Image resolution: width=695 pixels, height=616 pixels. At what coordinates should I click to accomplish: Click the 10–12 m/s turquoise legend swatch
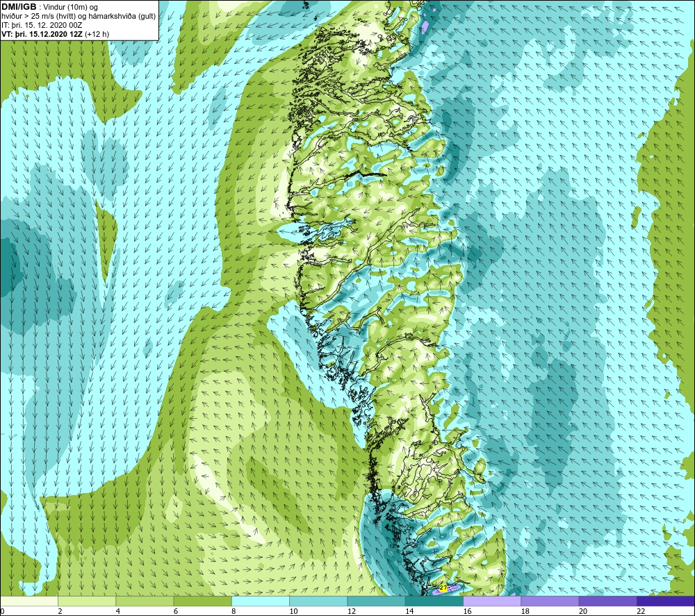(x=318, y=601)
